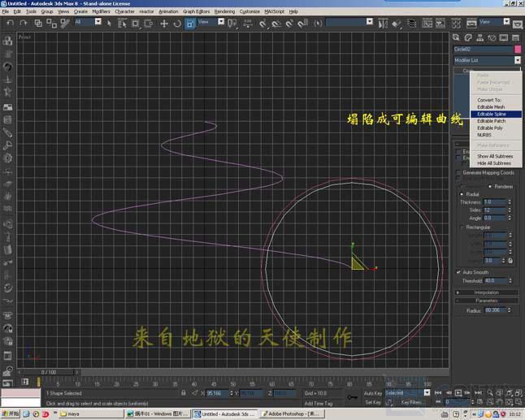Click the Bind to Space Warp icon
This screenshot has height=420, width=525.
pos(65,23)
